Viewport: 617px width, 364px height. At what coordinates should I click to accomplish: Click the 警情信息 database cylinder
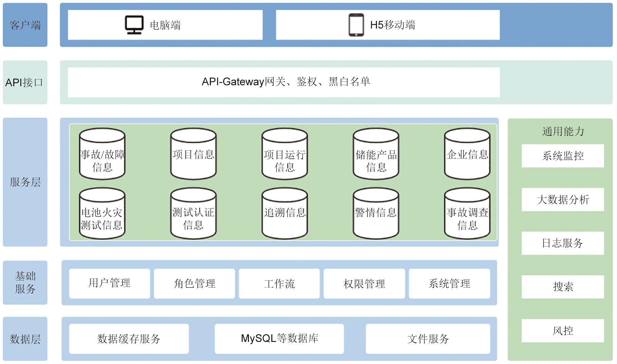[x=376, y=214]
